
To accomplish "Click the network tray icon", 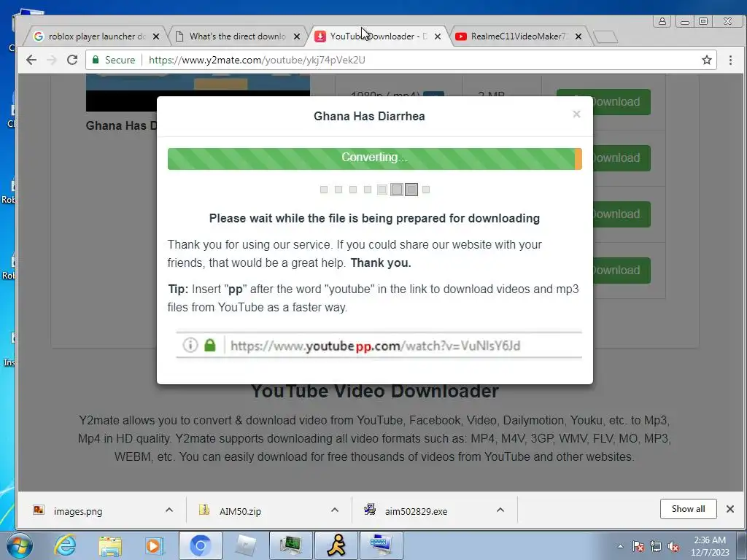I will [x=656, y=546].
